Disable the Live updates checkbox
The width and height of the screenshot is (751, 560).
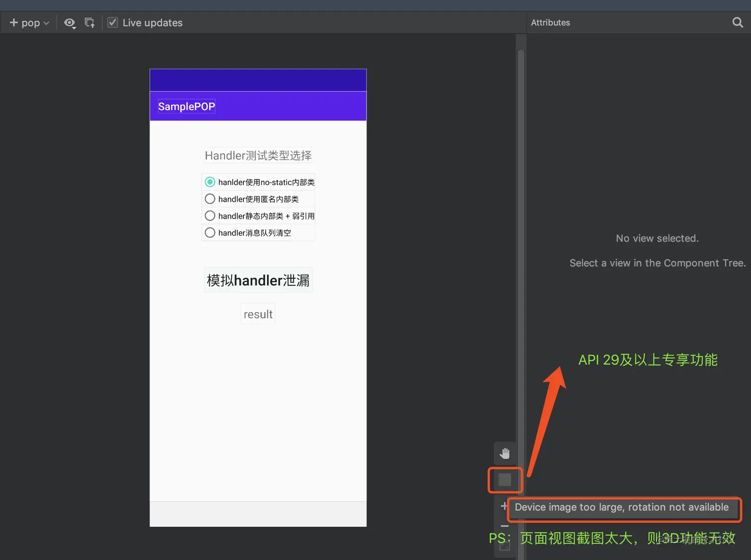point(112,22)
